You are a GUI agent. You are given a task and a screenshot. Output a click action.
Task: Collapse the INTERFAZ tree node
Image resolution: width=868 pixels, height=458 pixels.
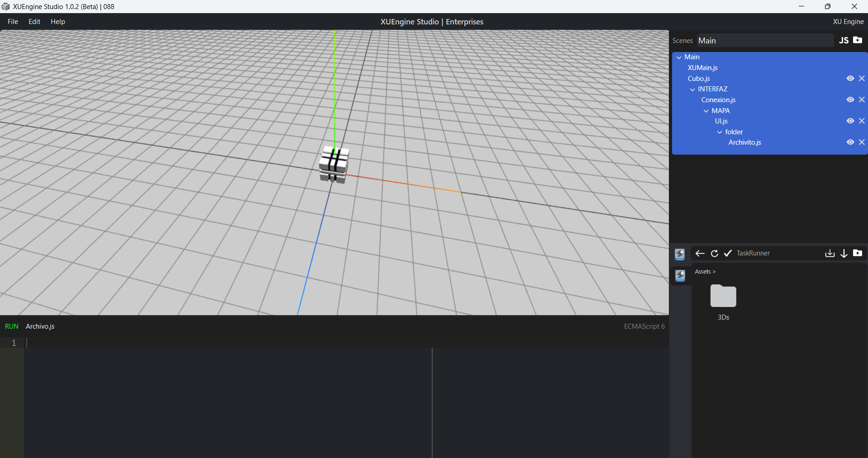(692, 90)
